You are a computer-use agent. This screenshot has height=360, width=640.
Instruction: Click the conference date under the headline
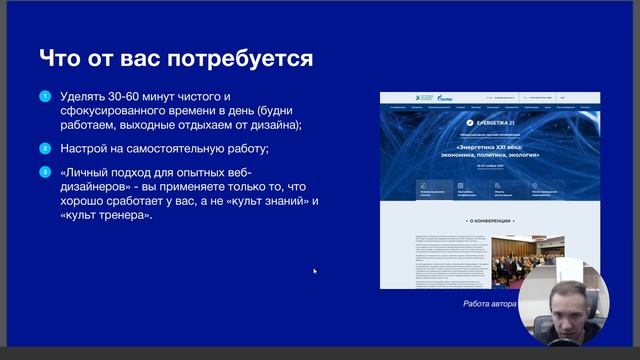pyautogui.click(x=490, y=166)
